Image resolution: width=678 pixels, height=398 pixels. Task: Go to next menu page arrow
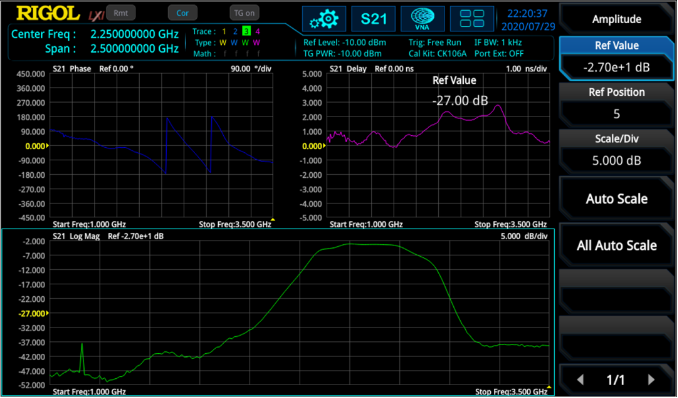pyautogui.click(x=651, y=380)
